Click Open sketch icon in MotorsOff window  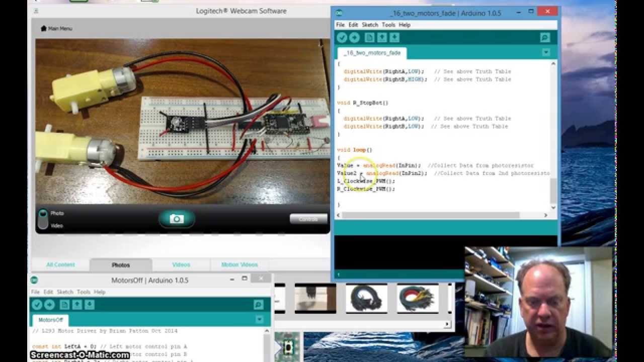click(77, 304)
